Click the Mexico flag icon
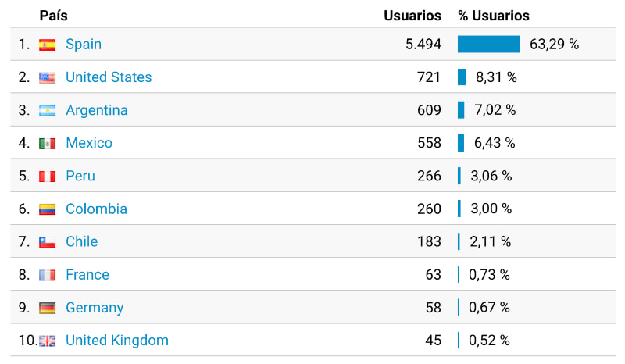 coord(47,144)
